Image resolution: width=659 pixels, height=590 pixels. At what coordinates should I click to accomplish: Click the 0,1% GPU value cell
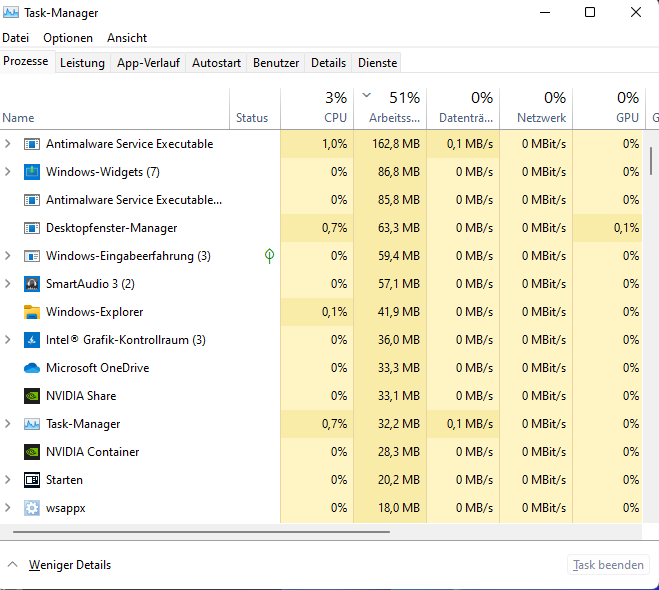pyautogui.click(x=607, y=228)
